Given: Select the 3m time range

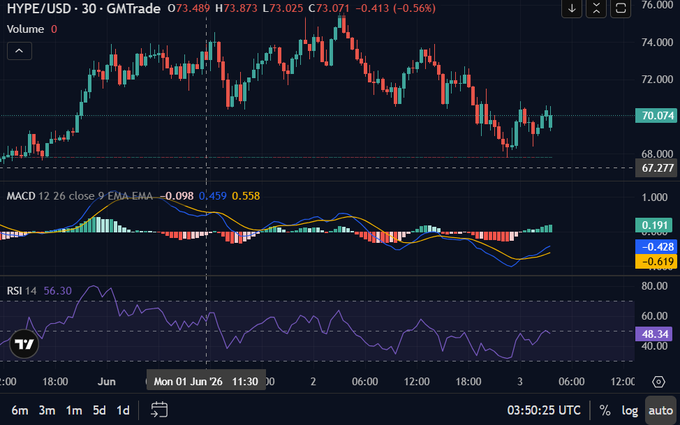Looking at the screenshot, I should pyautogui.click(x=47, y=410).
